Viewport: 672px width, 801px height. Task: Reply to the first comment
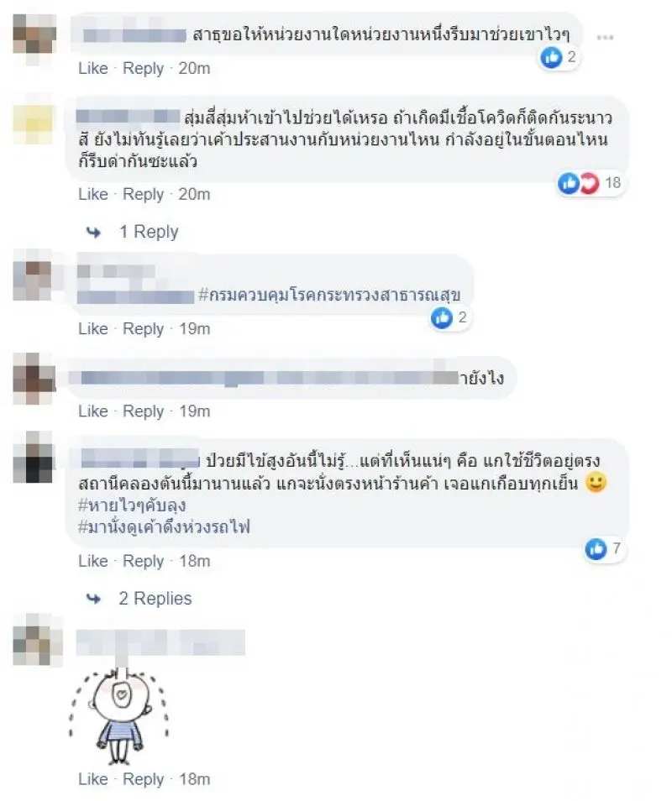[143, 69]
